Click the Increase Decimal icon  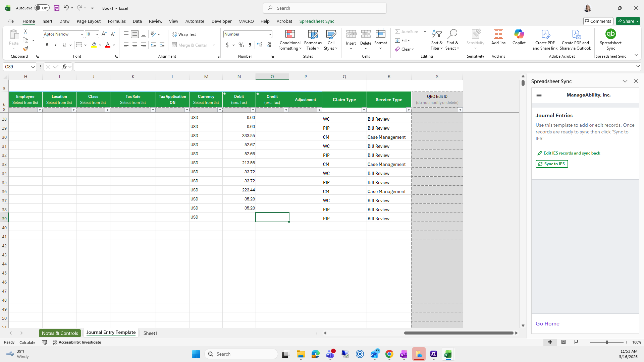[x=259, y=45]
